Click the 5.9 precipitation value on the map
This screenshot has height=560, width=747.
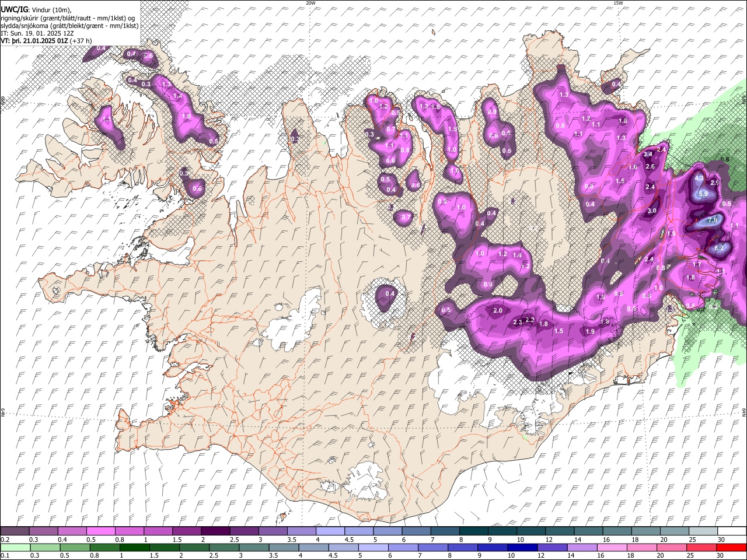coord(703,194)
